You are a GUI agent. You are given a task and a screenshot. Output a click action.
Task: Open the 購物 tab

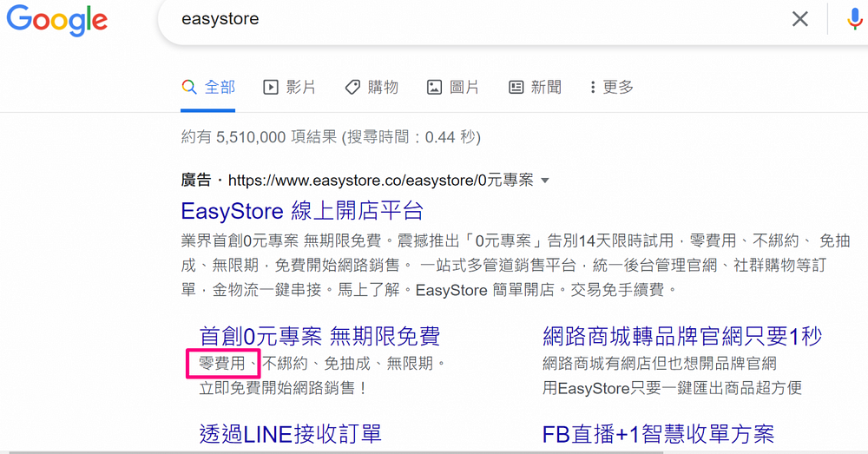(371, 88)
